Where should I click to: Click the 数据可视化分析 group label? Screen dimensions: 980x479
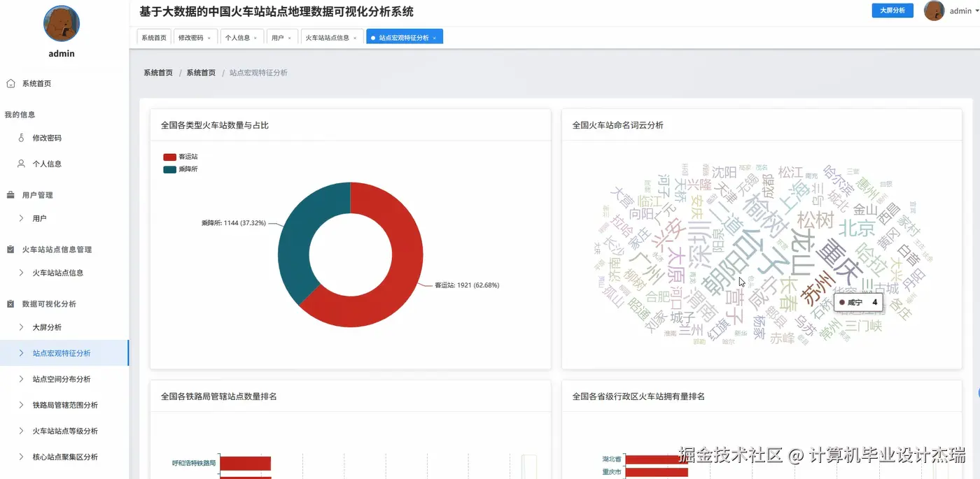(49, 304)
